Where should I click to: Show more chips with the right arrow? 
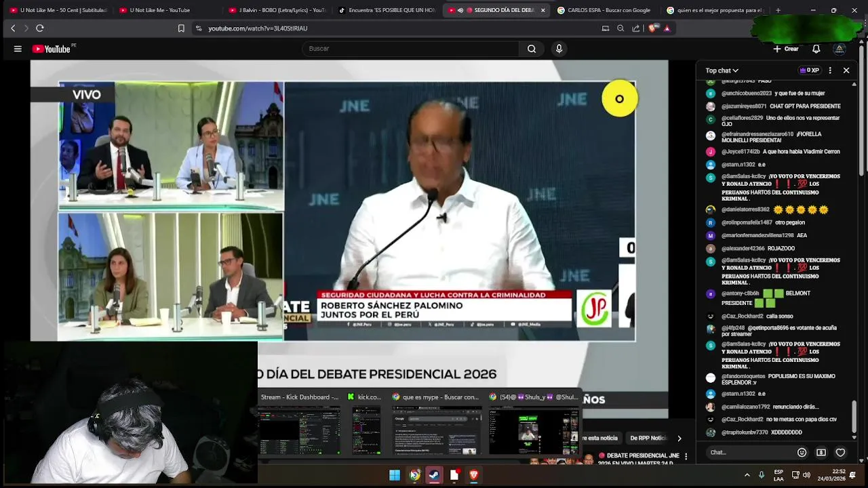click(679, 439)
